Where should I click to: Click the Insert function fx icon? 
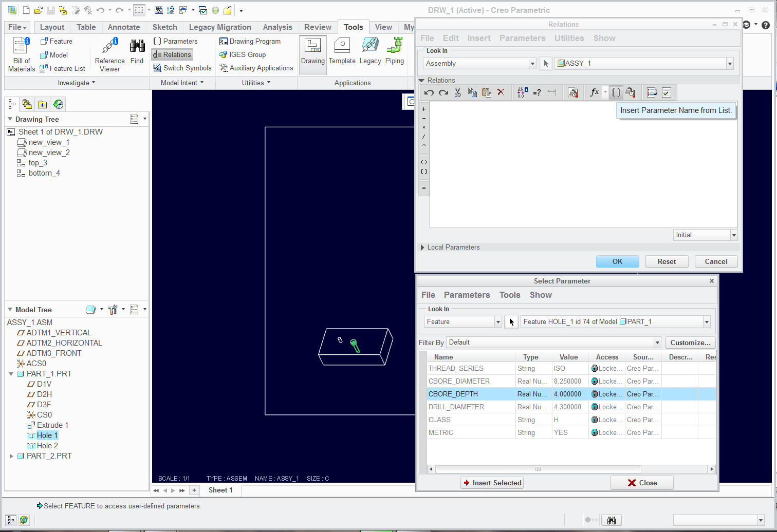click(x=595, y=92)
